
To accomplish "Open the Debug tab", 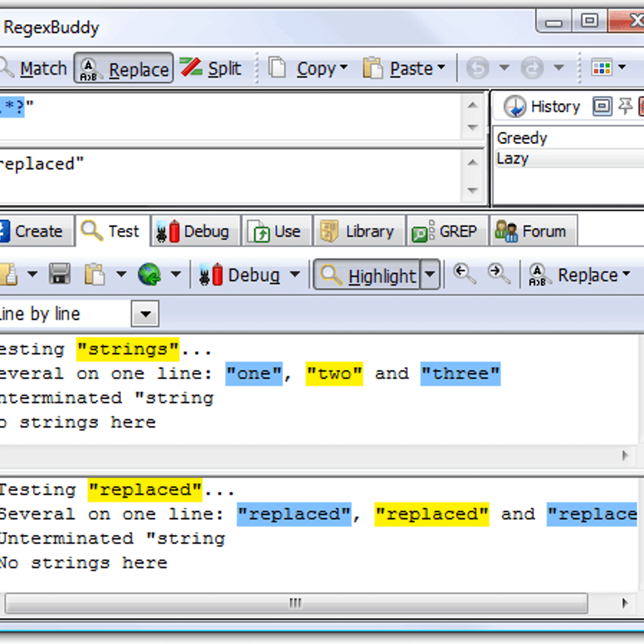I will pos(195,231).
